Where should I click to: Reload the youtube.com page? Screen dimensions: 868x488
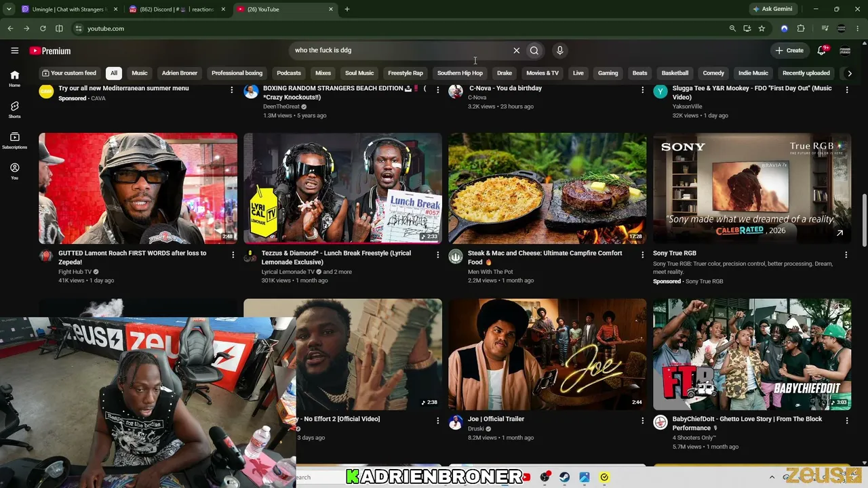(43, 28)
